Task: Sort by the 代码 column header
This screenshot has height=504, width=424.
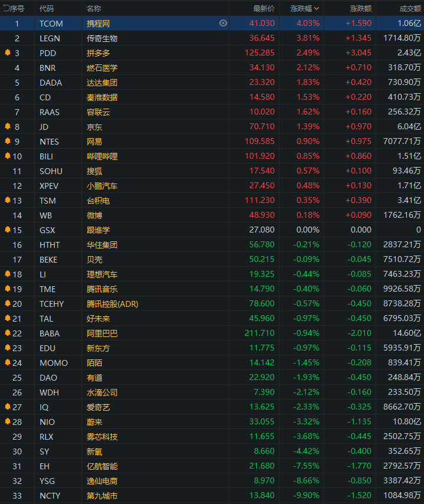Action: (x=47, y=9)
